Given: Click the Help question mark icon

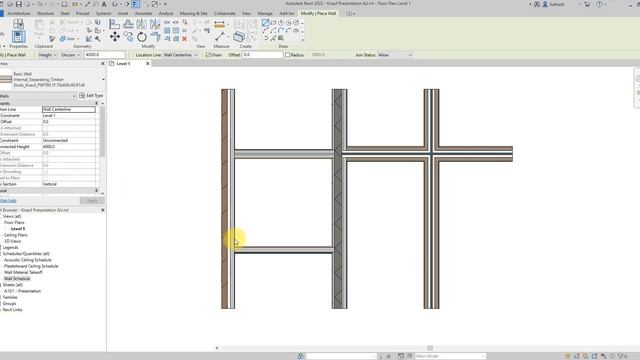Looking at the screenshot, I should (x=599, y=4).
